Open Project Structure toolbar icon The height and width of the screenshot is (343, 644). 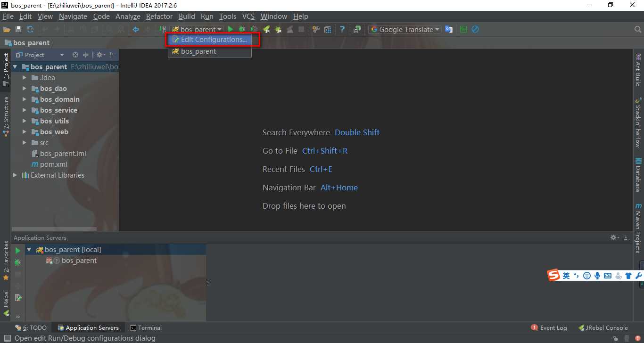pyautogui.click(x=328, y=29)
